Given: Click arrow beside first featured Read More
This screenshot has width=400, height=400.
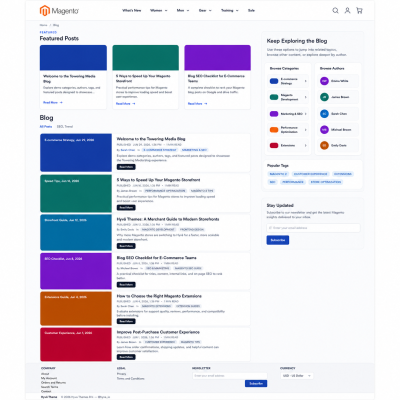Looking at the screenshot, I should click(x=61, y=102).
